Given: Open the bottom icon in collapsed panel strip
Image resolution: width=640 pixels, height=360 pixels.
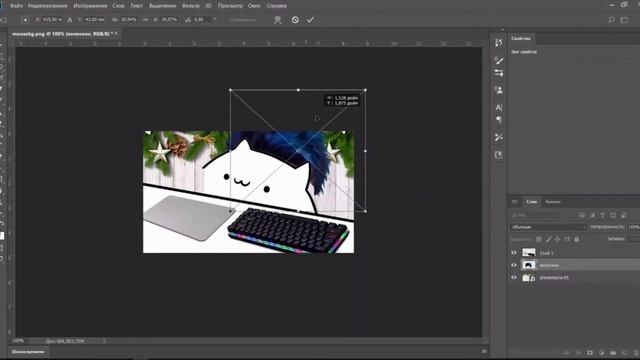Looking at the screenshot, I should tap(498, 155).
